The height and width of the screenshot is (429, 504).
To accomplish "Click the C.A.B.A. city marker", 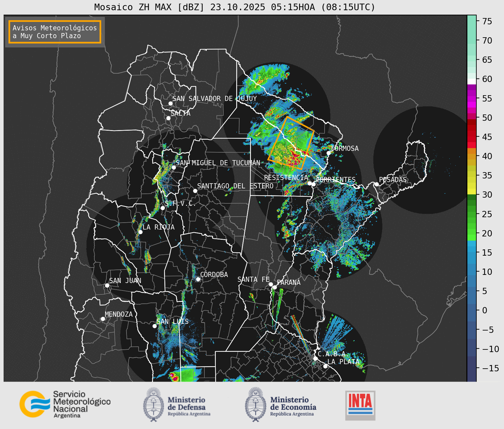I will [x=316, y=358].
